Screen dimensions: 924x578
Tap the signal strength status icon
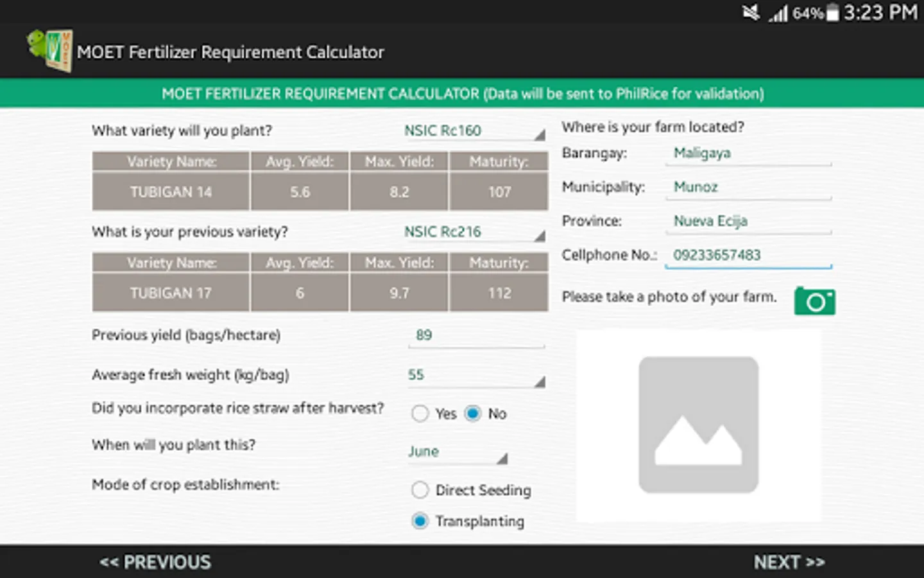[778, 13]
